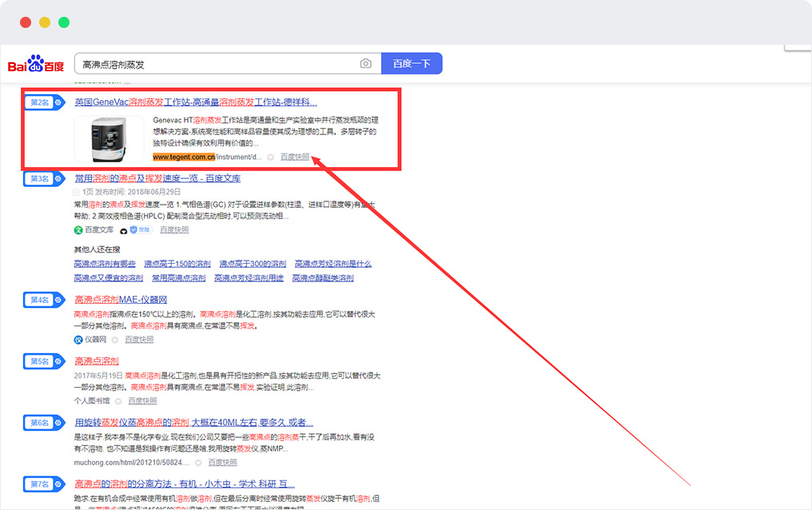Image resolution: width=812 pixels, height=510 pixels.
Task: Open 百度快照 for 百度文库 result
Action: (x=174, y=230)
